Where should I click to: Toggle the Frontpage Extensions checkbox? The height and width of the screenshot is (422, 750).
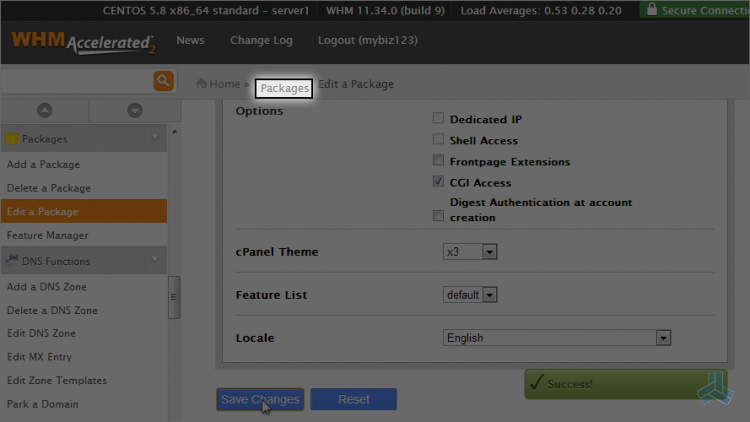(438, 160)
